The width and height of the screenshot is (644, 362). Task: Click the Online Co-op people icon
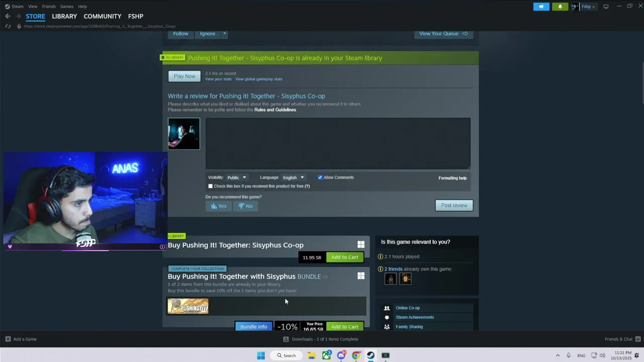coord(387,308)
